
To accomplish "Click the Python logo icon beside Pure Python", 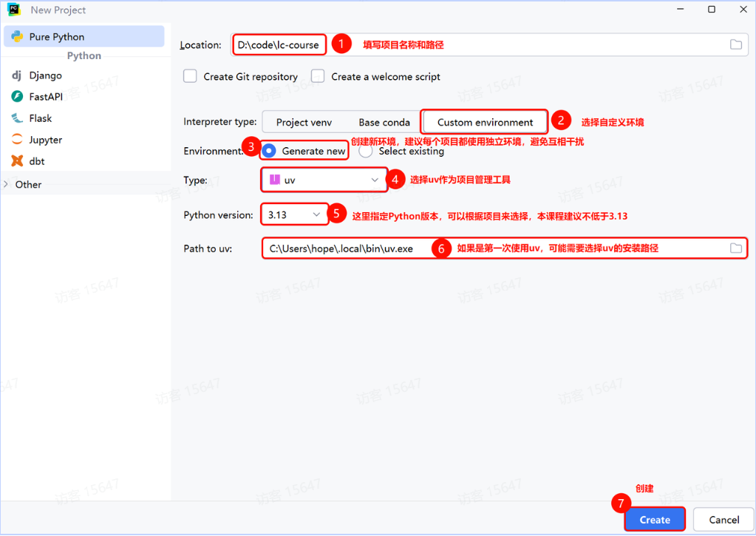I will coord(17,37).
